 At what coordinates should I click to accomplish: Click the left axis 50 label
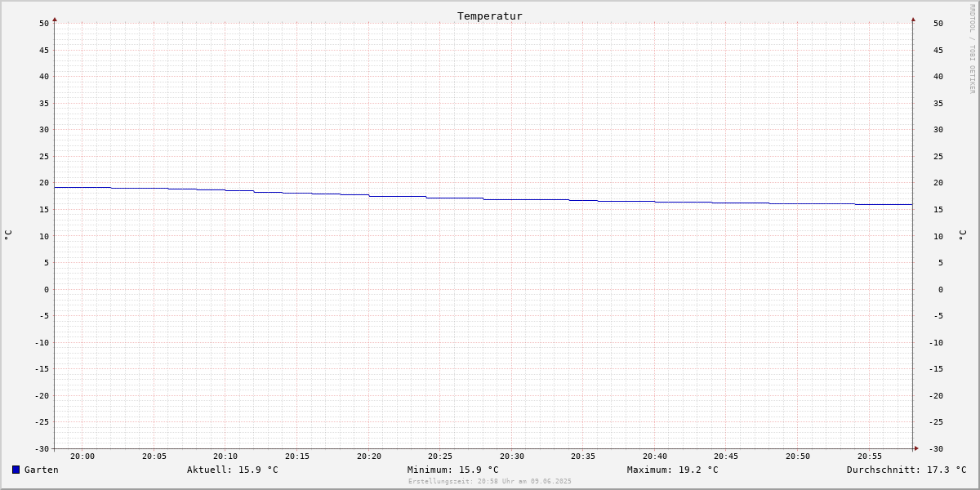point(44,24)
